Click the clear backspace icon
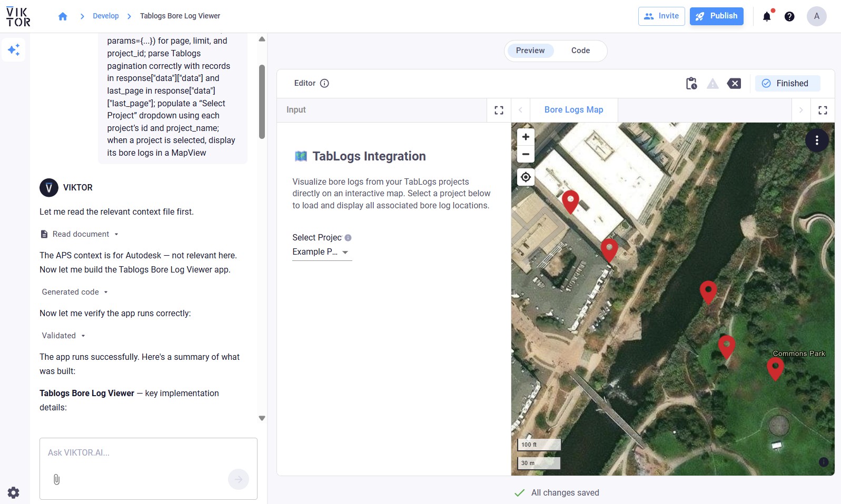Image resolution: width=841 pixels, height=504 pixels. pyautogui.click(x=734, y=83)
